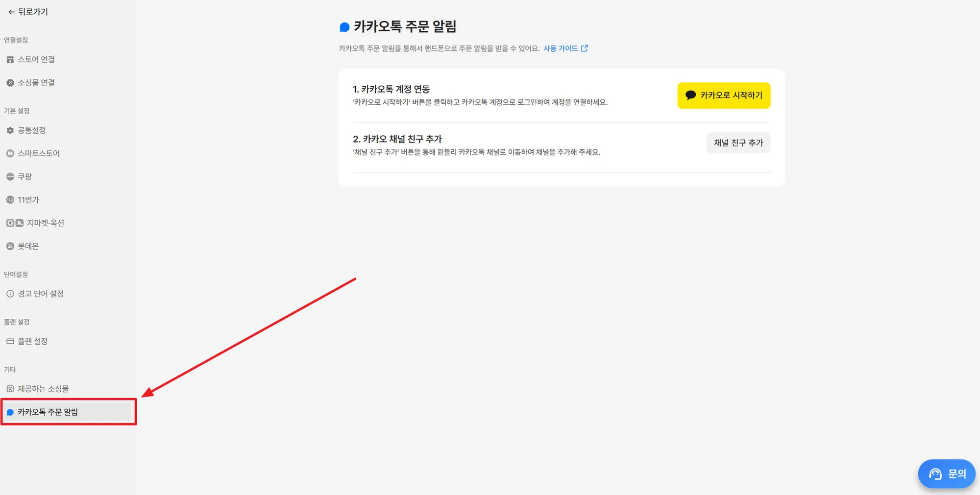Open 롯데온 settings using its icon
The height and width of the screenshot is (495, 980).
pos(10,246)
